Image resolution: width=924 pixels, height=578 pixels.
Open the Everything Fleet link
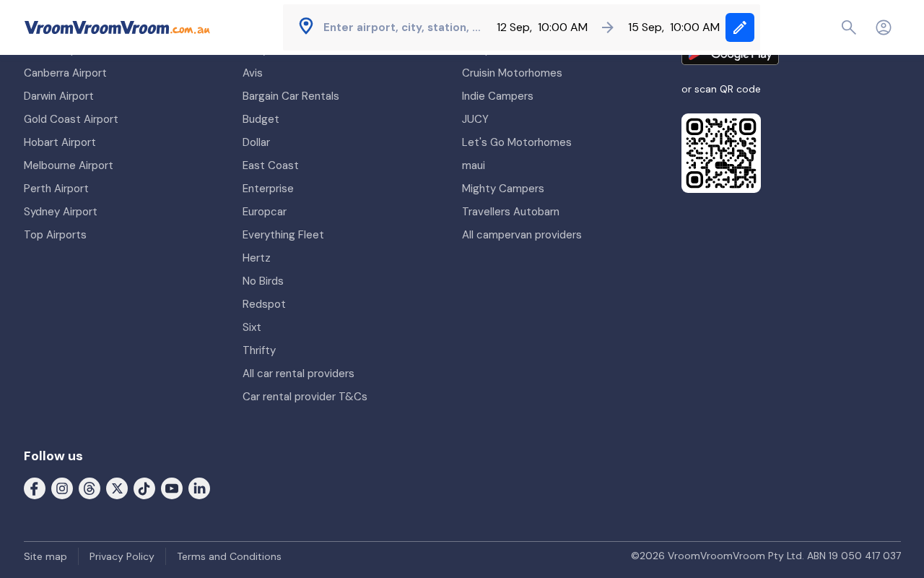click(x=283, y=235)
